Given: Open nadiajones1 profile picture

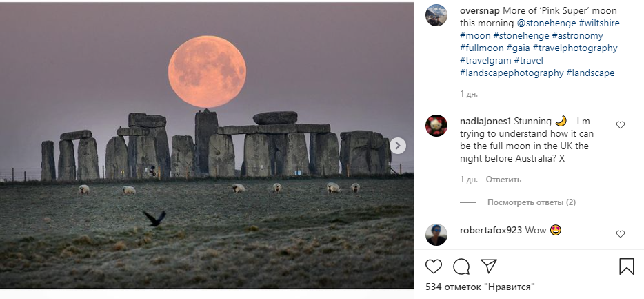Looking at the screenshot, I should (436, 126).
